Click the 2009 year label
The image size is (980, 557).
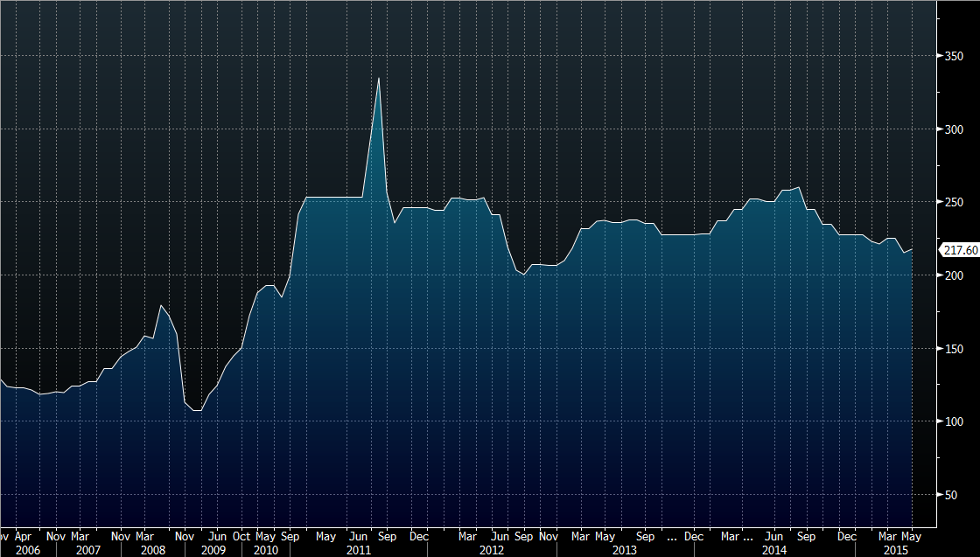click(213, 550)
